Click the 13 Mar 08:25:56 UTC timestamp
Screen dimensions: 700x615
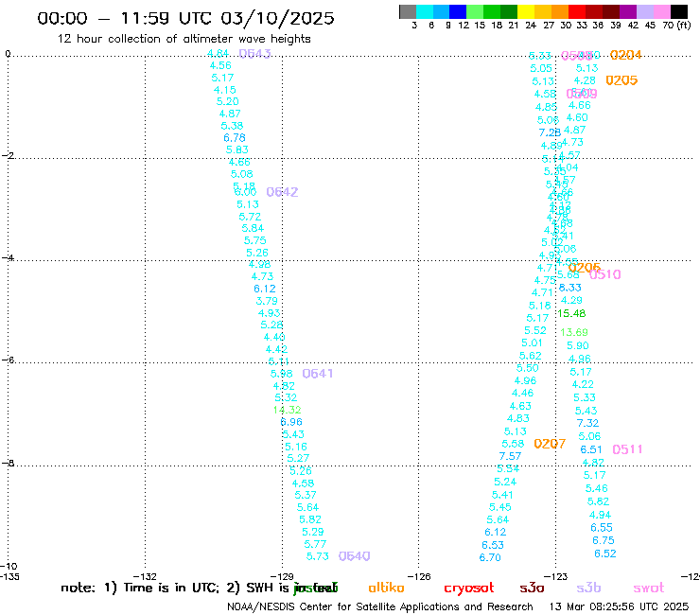click(619, 606)
